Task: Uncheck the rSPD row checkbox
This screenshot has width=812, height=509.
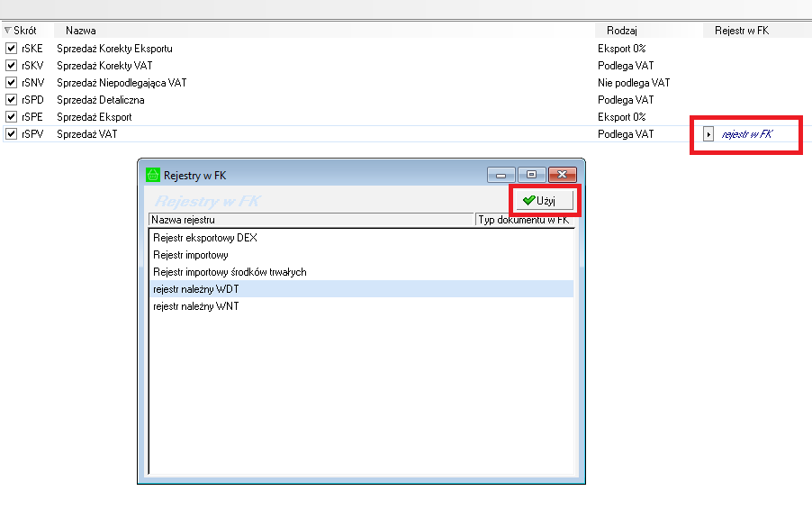Action: tap(11, 100)
